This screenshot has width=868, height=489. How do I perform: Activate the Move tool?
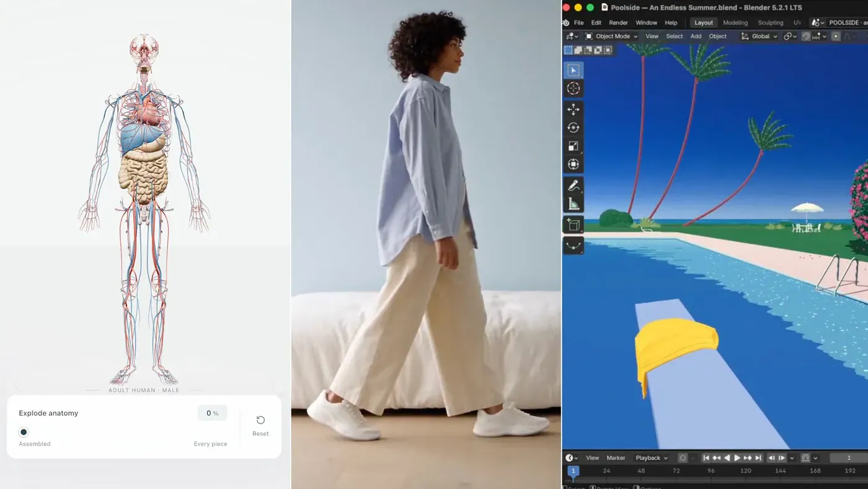pyautogui.click(x=573, y=109)
